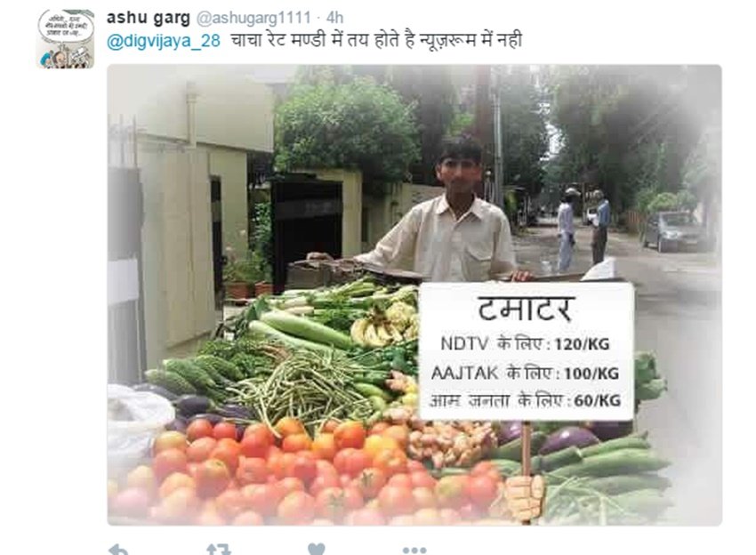Screen dimensions: 756x555
Task: Like the tweet with heart icon
Action: [317, 550]
